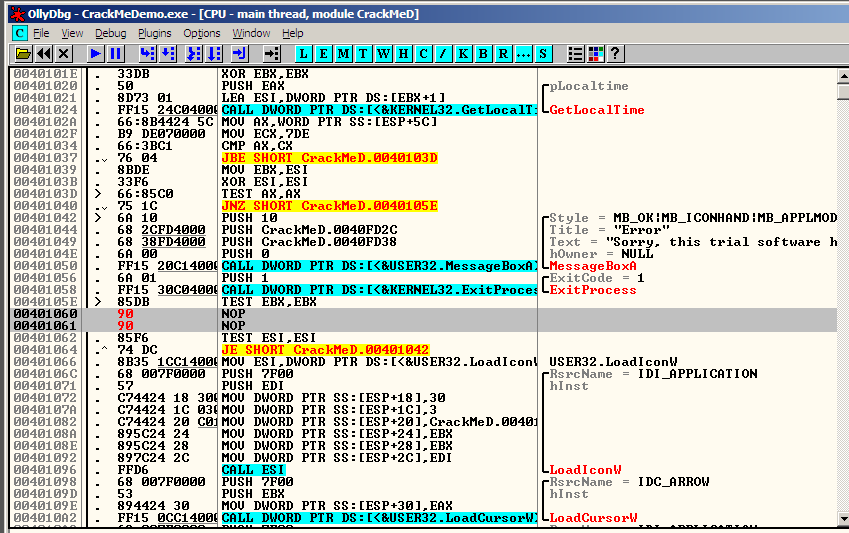Click the Step into icon

coord(147,53)
